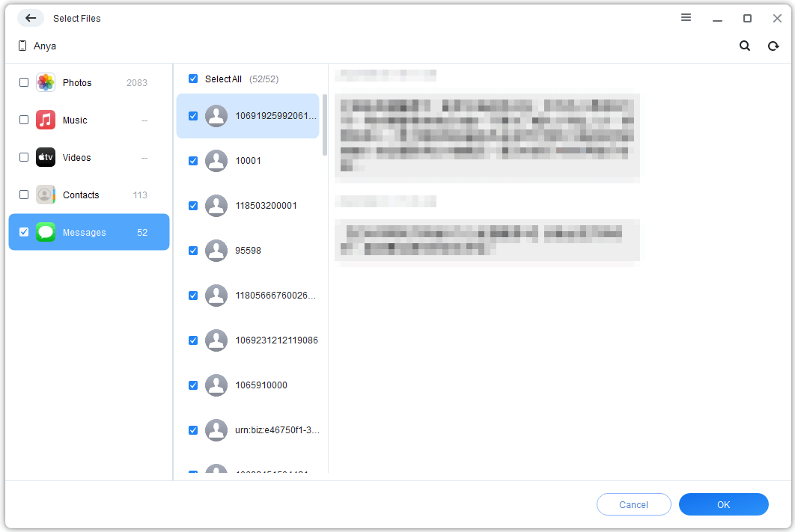Uncheck the Messages category checkbox
Image resolution: width=795 pixels, height=532 pixels.
[24, 232]
